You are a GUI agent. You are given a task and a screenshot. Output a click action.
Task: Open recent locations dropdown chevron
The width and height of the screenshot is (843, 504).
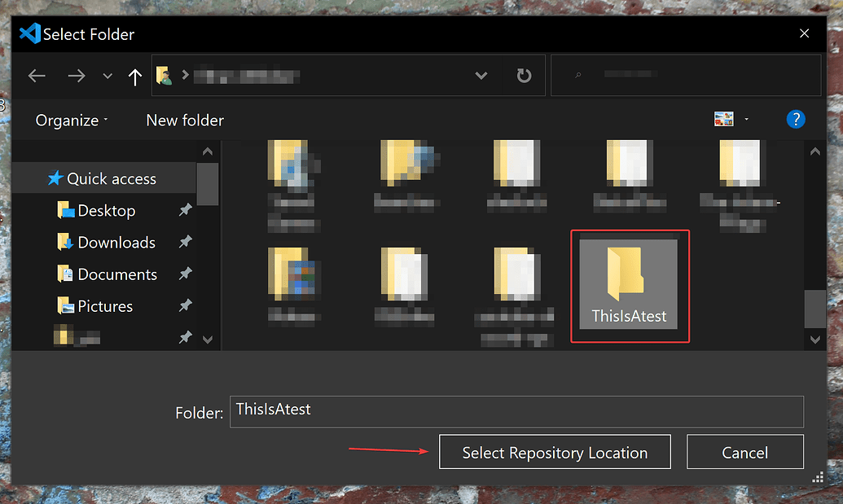[108, 77]
